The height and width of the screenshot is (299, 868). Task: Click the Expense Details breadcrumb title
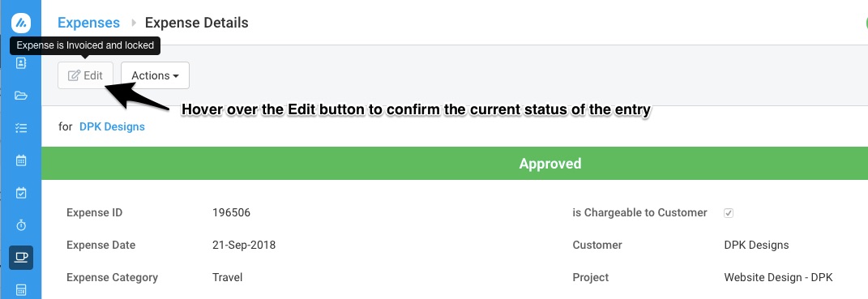coord(196,23)
